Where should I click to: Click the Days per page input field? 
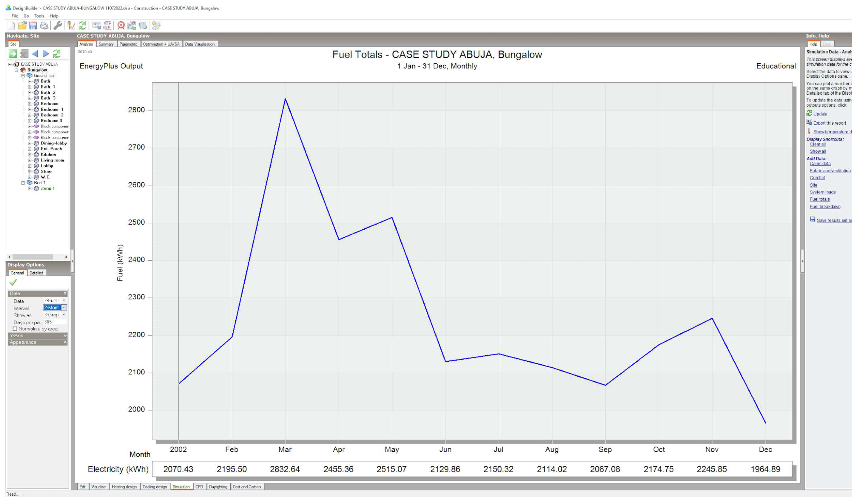[55, 322]
